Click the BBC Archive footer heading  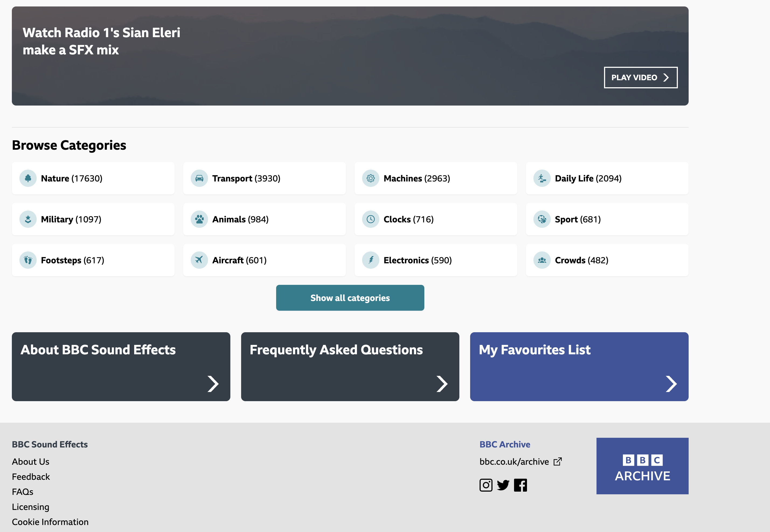[x=505, y=444]
